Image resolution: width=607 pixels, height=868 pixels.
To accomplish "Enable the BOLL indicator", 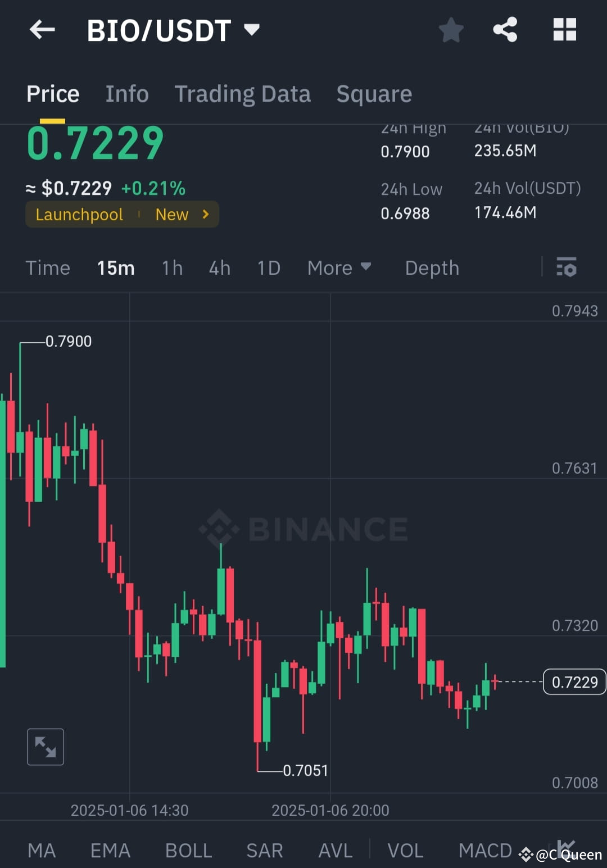I will click(x=188, y=850).
